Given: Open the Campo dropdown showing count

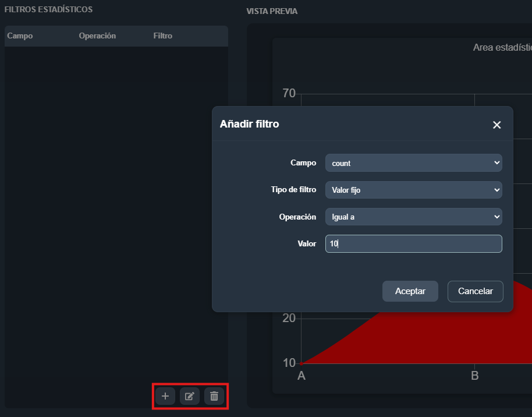Looking at the screenshot, I should [413, 163].
